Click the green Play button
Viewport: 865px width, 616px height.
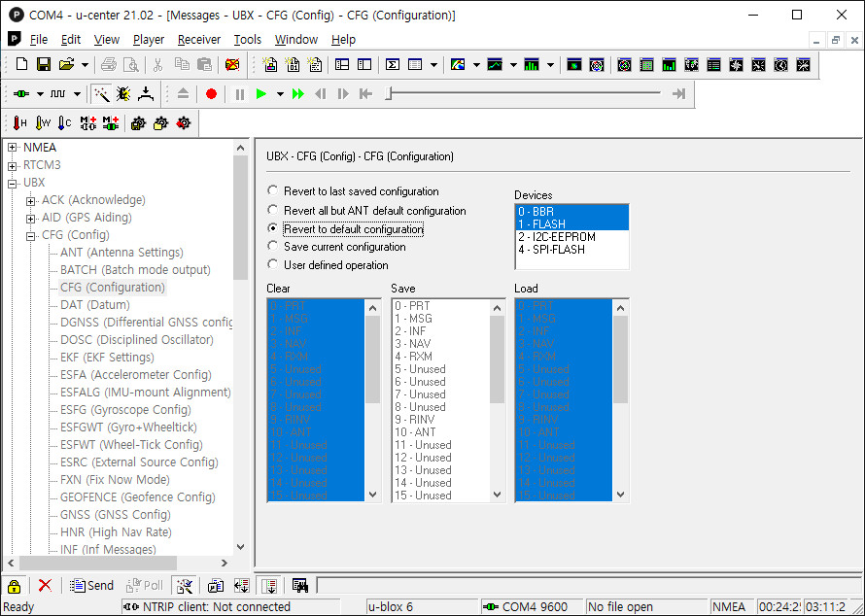tap(261, 93)
